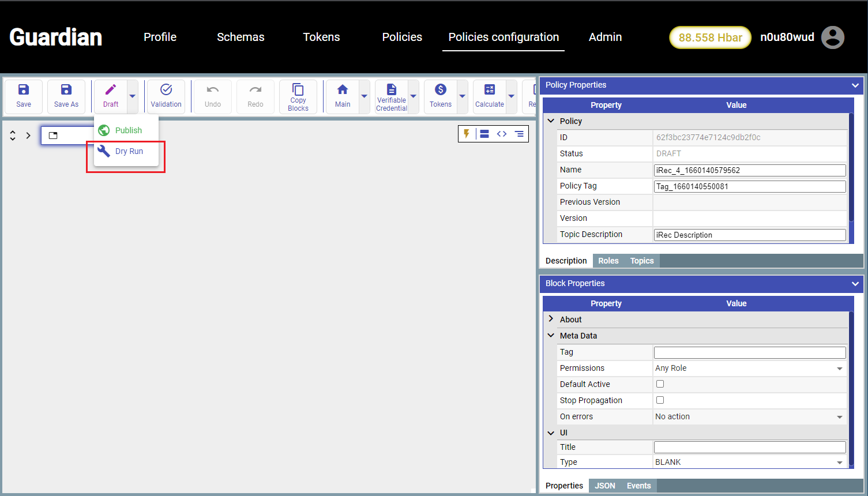Click the Draft pencil icon
Viewport: 868px width, 496px height.
click(111, 89)
